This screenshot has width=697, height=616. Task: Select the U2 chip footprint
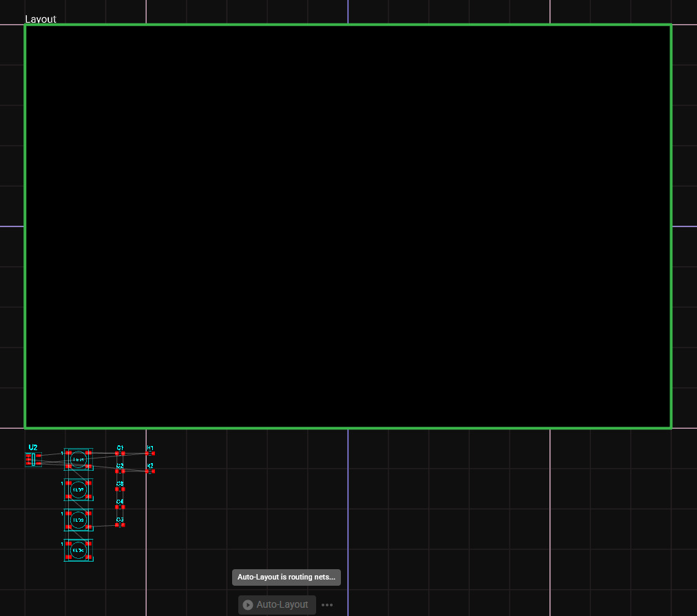coord(33,459)
